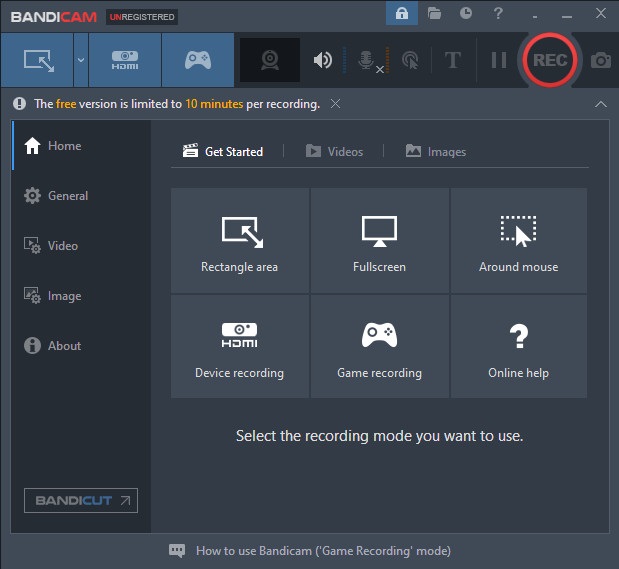The image size is (619, 569).
Task: Collapse the panel with the chevron up arrow
Action: coord(600,104)
